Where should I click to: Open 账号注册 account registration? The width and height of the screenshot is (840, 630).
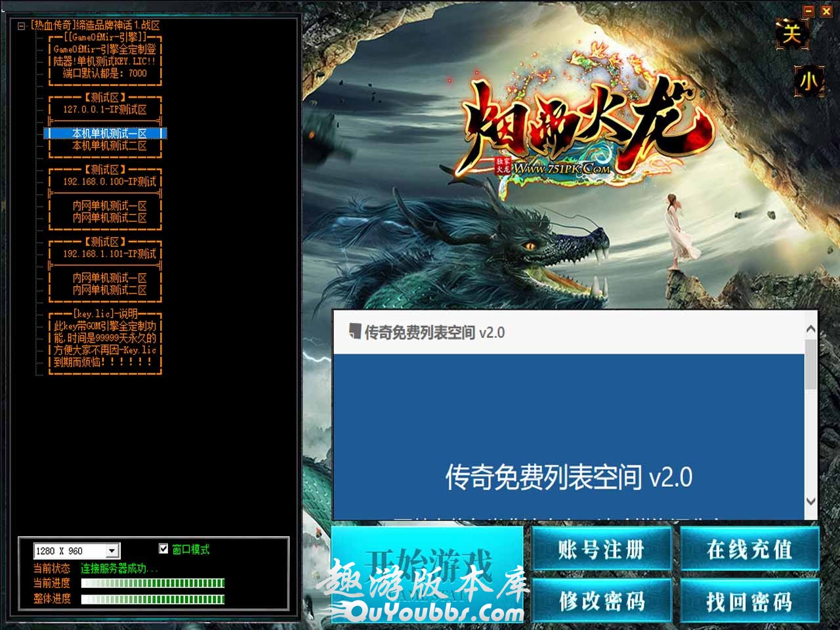(x=602, y=549)
